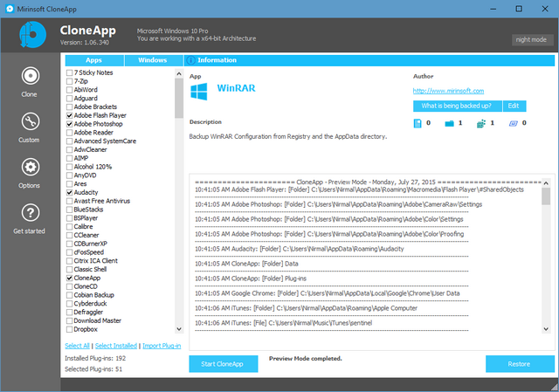Image resolution: width=559 pixels, height=392 pixels.
Task: Open the mirinsoft.com link
Action: coord(448,91)
